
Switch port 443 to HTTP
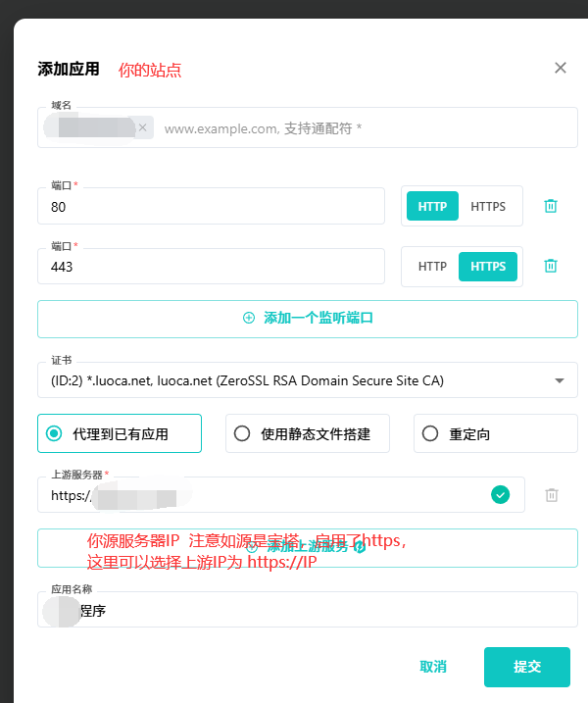point(432,266)
